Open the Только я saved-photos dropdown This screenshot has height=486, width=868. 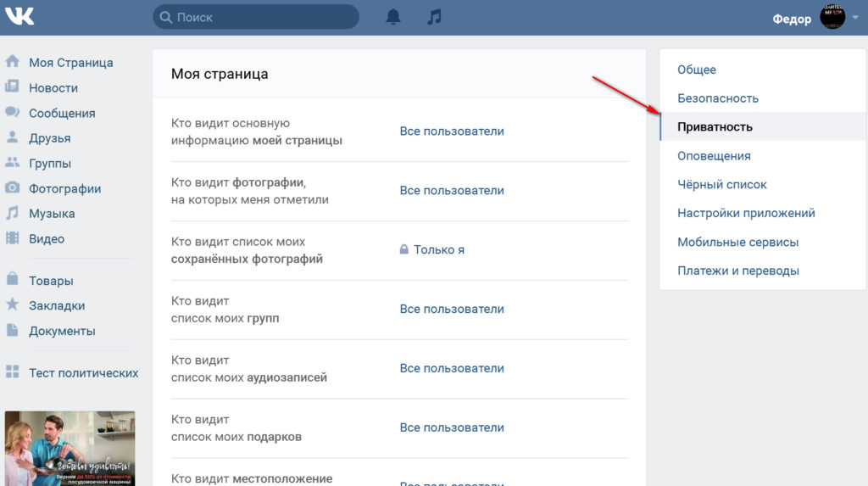point(439,250)
